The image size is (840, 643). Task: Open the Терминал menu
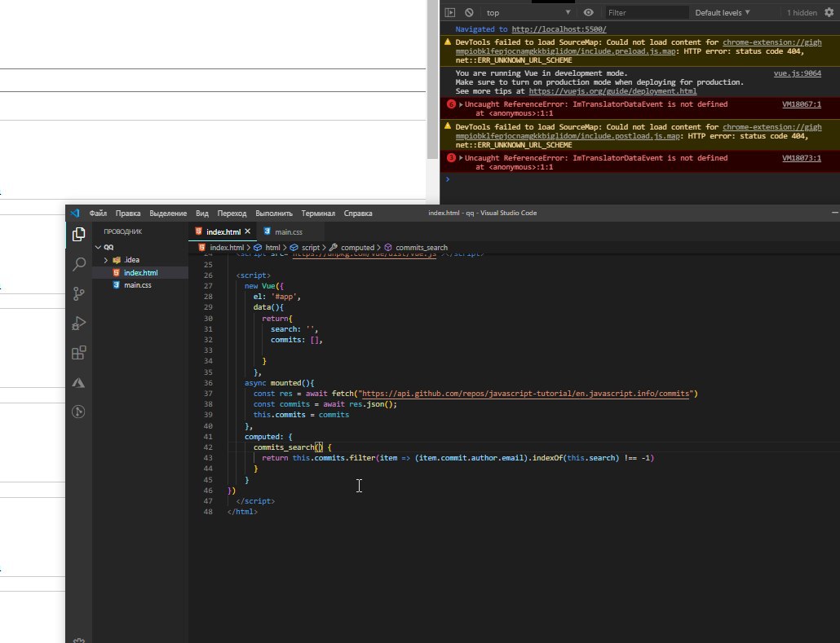coord(318,213)
